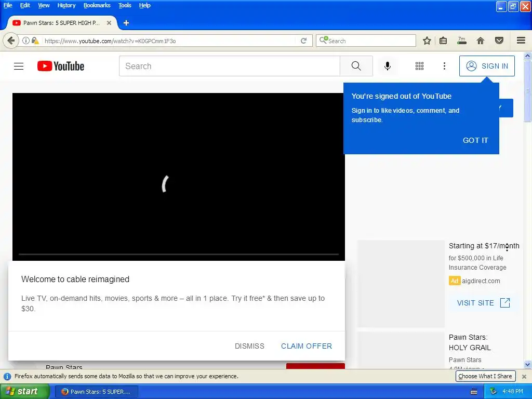This screenshot has width=532, height=399.
Task: Dismiss the cable reimagined offer
Action: click(x=249, y=346)
